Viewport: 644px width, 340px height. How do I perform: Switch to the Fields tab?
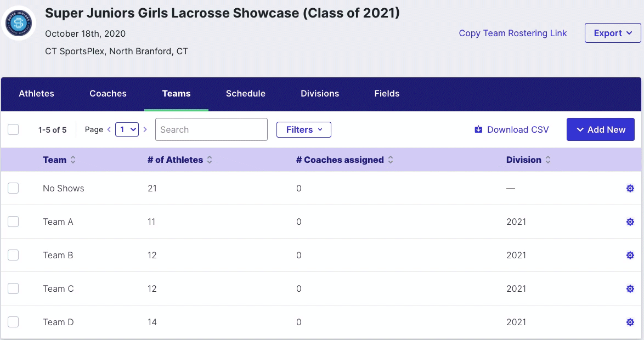coord(387,94)
